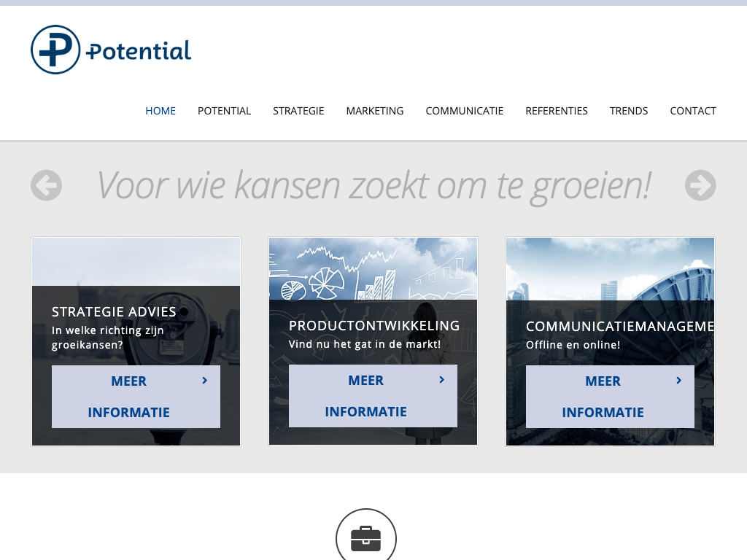Click the chevron in the Productontwikkeling button
Image resolution: width=747 pixels, height=560 pixels.
(x=442, y=379)
